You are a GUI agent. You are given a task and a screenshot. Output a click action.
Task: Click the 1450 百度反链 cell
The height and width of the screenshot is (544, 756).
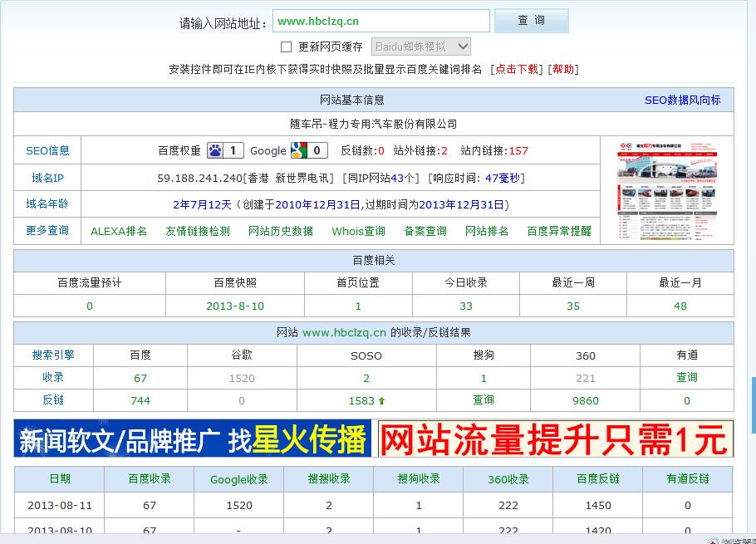tap(598, 506)
